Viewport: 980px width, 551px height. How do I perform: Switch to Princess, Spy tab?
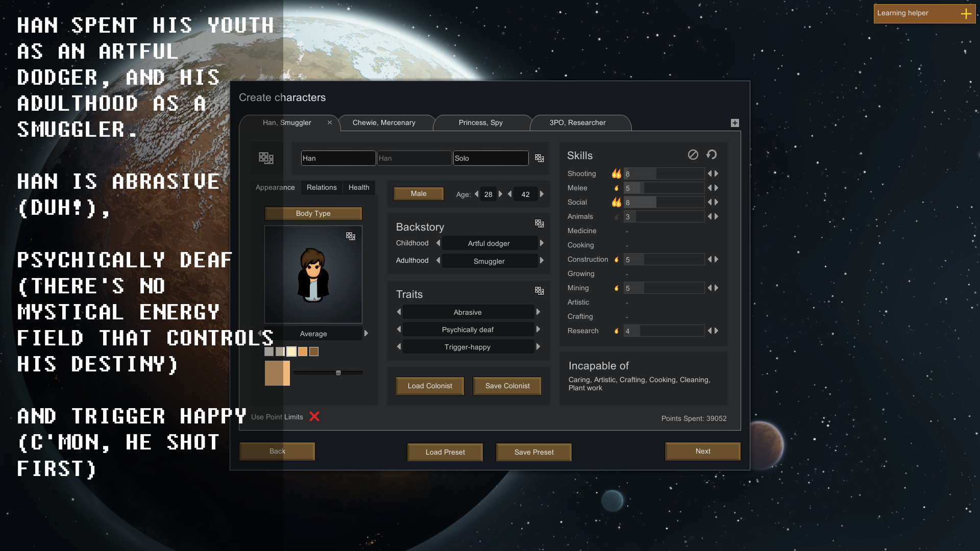481,122
